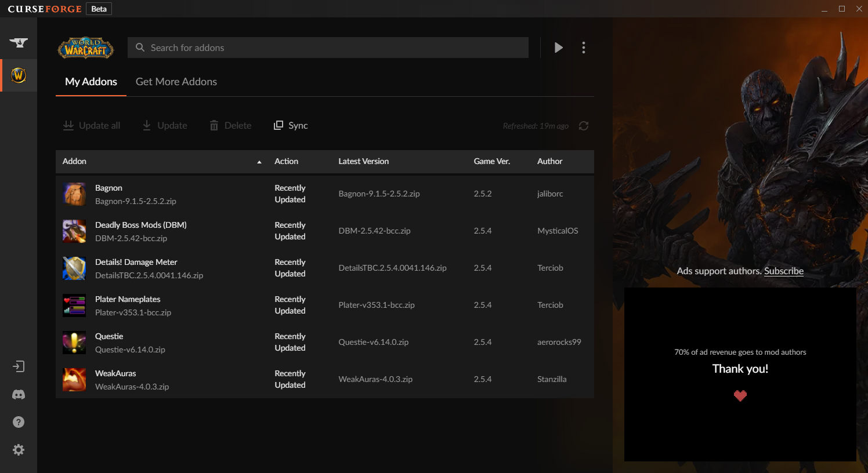Click author aerorocks99
Image resolution: width=868 pixels, height=473 pixels.
click(x=559, y=342)
